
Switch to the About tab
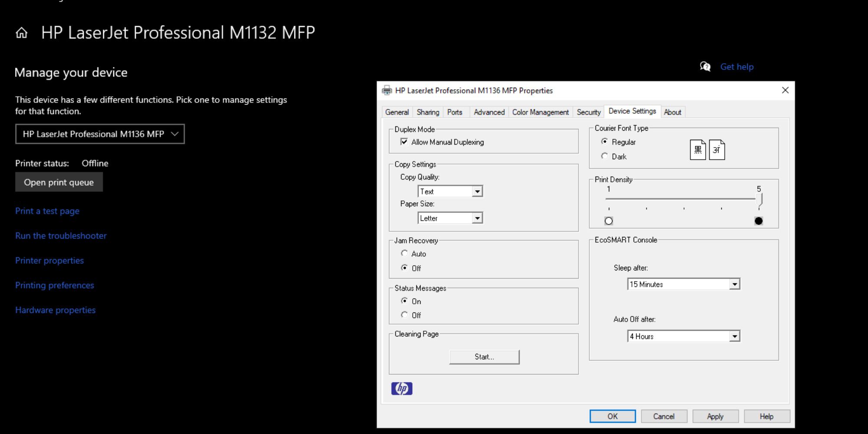tap(672, 112)
